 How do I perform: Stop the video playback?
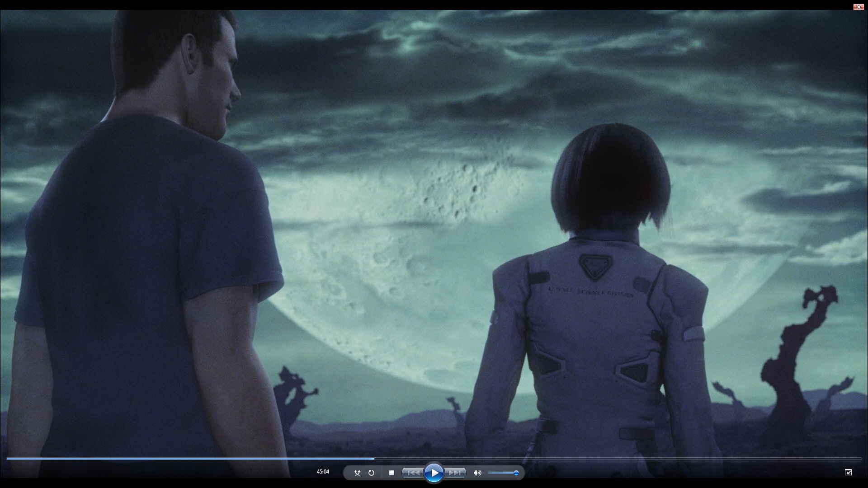click(392, 473)
